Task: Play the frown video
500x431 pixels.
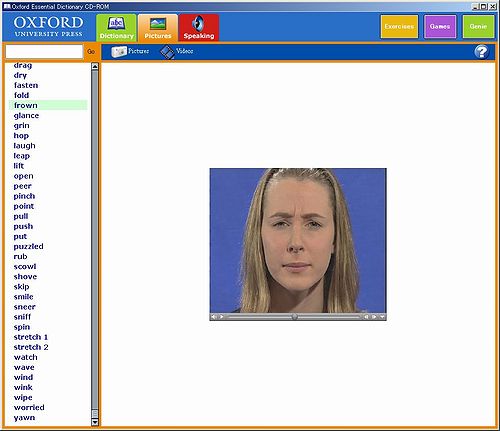Action: (221, 317)
